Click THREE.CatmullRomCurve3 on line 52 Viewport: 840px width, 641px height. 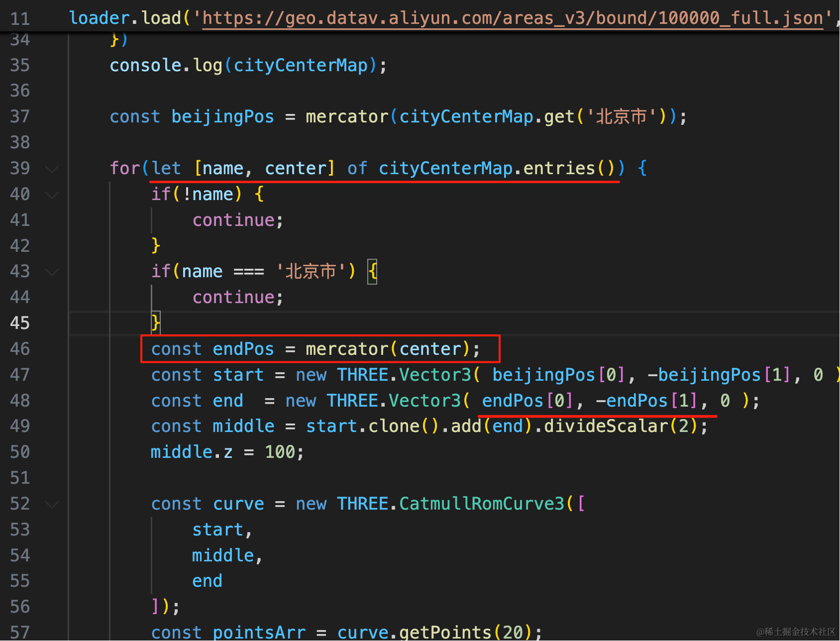(x=450, y=504)
